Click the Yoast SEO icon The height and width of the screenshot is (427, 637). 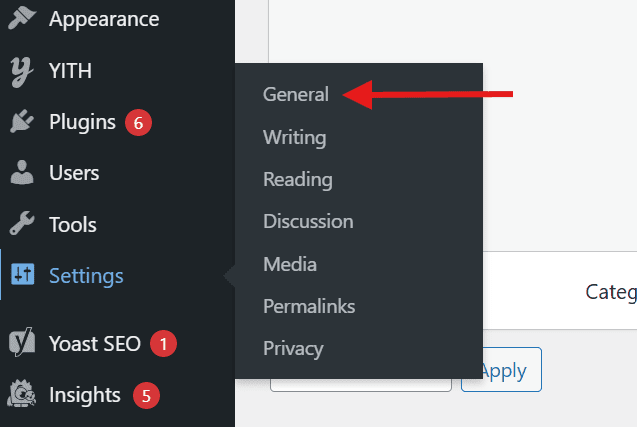coord(21,343)
